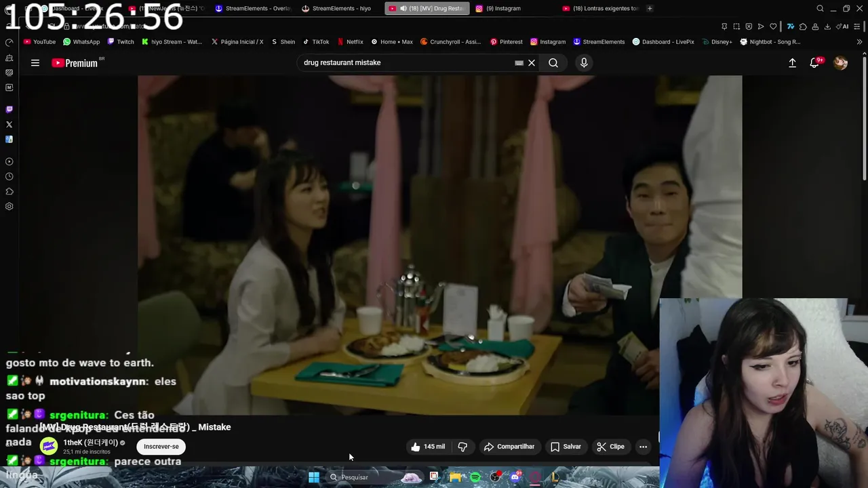The image size is (868, 488).
Task: Open sidebar history clock icon
Action: pos(9,177)
